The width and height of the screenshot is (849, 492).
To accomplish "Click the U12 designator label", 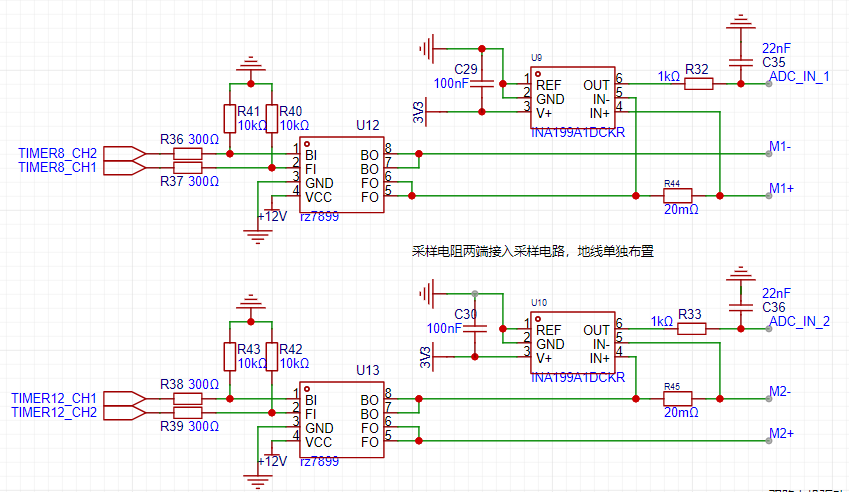I will click(368, 126).
